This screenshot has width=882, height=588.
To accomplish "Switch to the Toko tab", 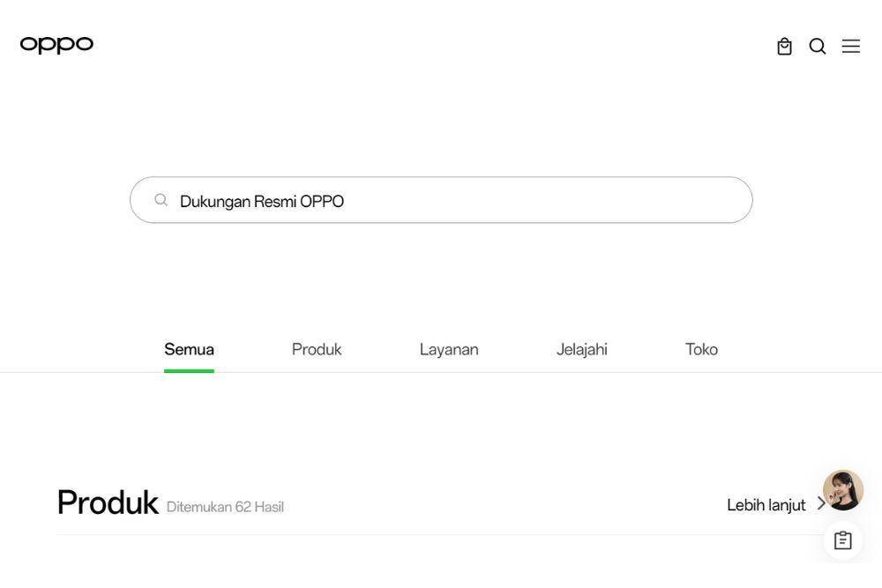I will [x=701, y=349].
